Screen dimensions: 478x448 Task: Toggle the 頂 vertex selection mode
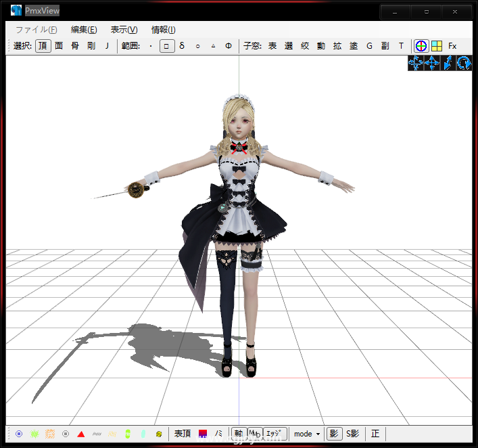pos(43,46)
